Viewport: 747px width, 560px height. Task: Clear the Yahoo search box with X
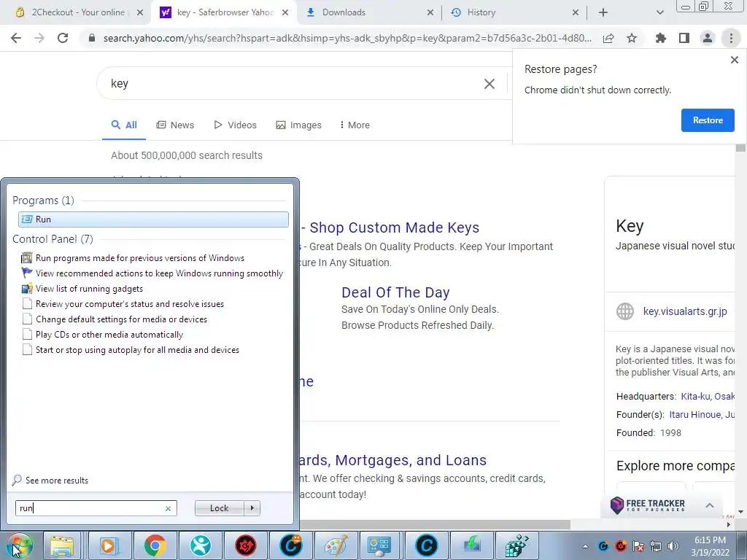[x=489, y=84]
